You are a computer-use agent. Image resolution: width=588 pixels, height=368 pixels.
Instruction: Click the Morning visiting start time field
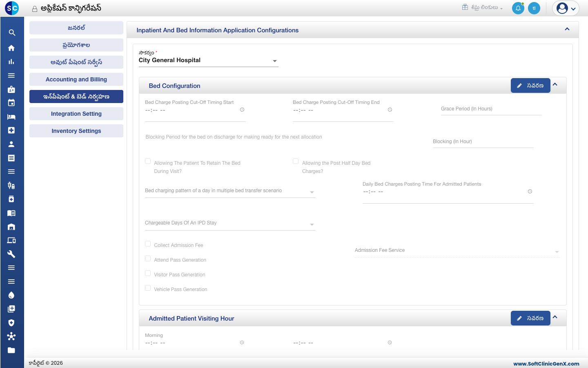[195, 343]
